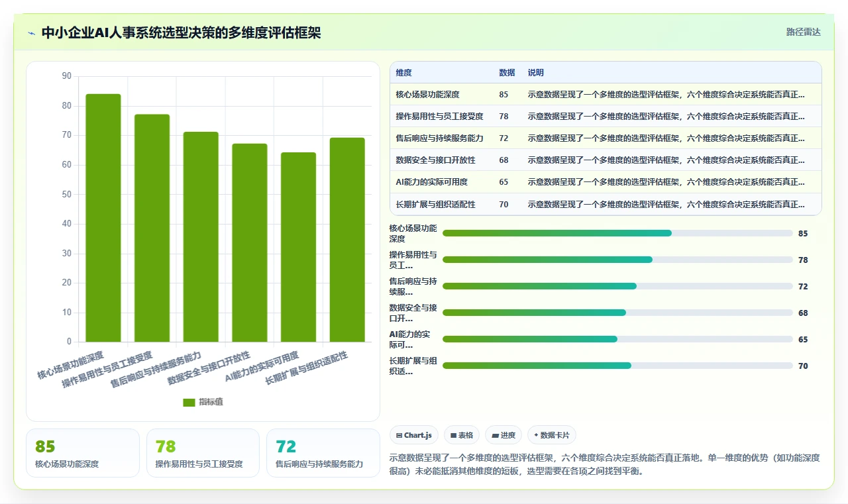848x504 pixels.
Task: Open the 72 售后响应与持续服务能力 stat card
Action: pos(323,453)
